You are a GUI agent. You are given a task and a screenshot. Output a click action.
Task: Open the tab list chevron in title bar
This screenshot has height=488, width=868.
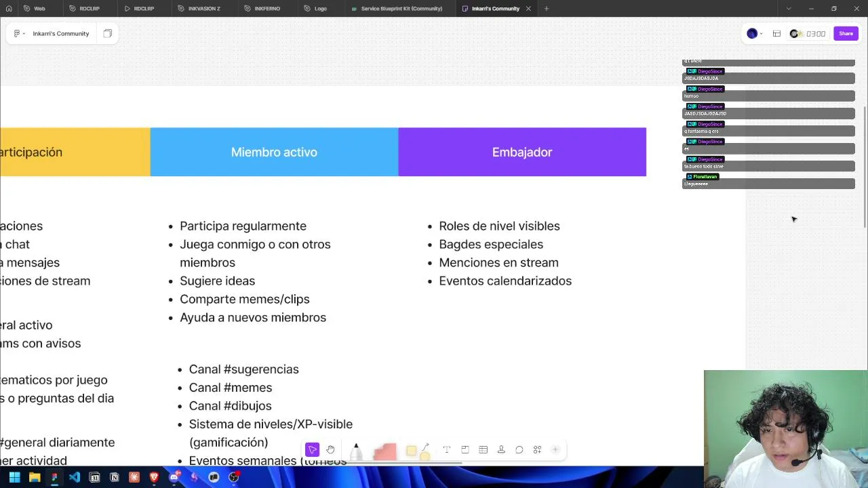(x=788, y=8)
